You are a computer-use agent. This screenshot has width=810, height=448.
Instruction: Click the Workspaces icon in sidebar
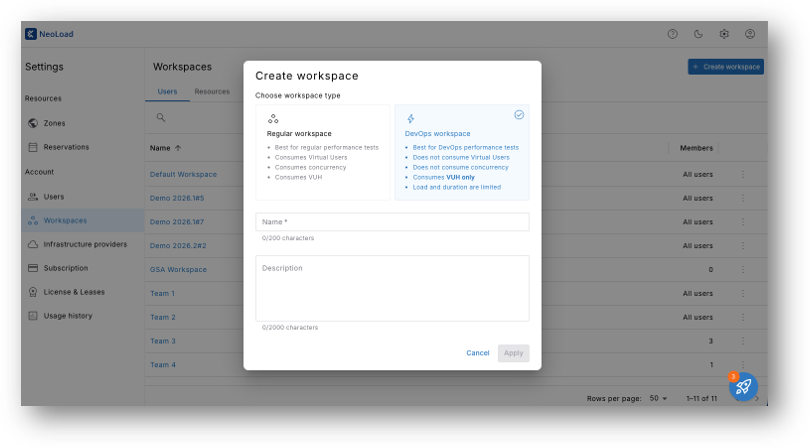[33, 221]
